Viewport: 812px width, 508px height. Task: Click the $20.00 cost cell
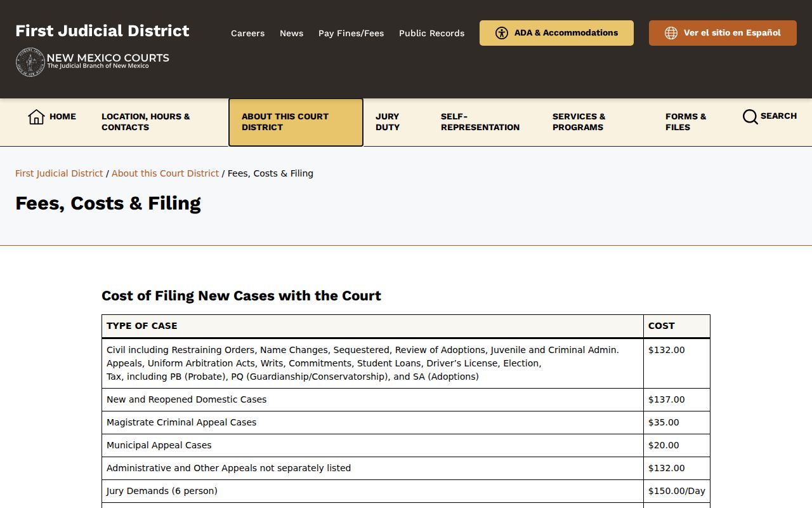pyautogui.click(x=676, y=445)
